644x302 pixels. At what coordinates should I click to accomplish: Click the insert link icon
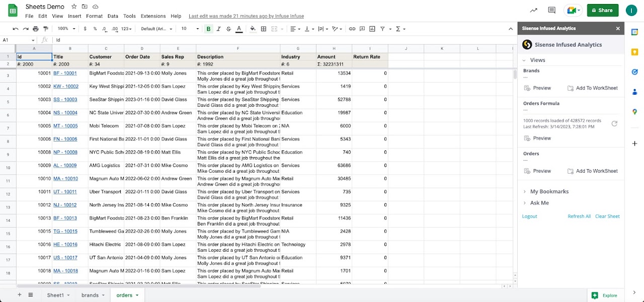352,29
